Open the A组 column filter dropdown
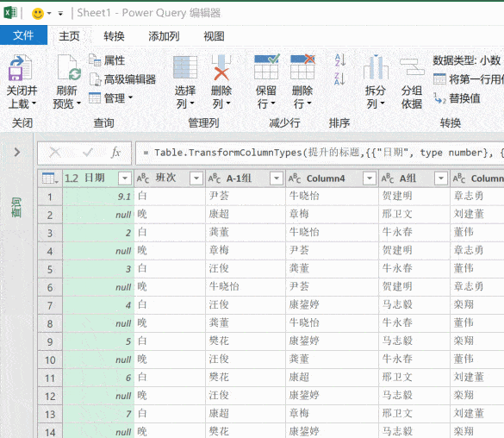The image size is (504, 438). 441,178
